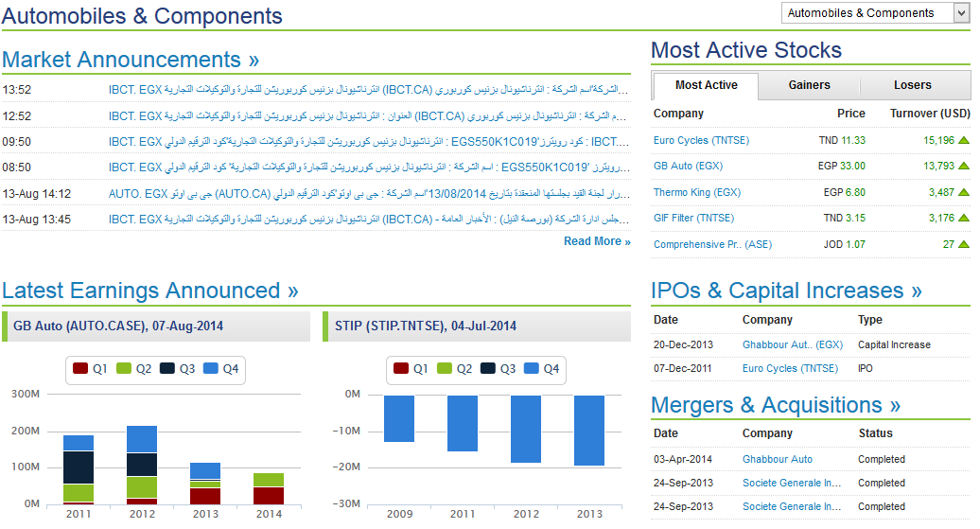Viewport: 980px width, 529px height.
Task: Select price value 33.00 for GB Auto
Action: 852,166
